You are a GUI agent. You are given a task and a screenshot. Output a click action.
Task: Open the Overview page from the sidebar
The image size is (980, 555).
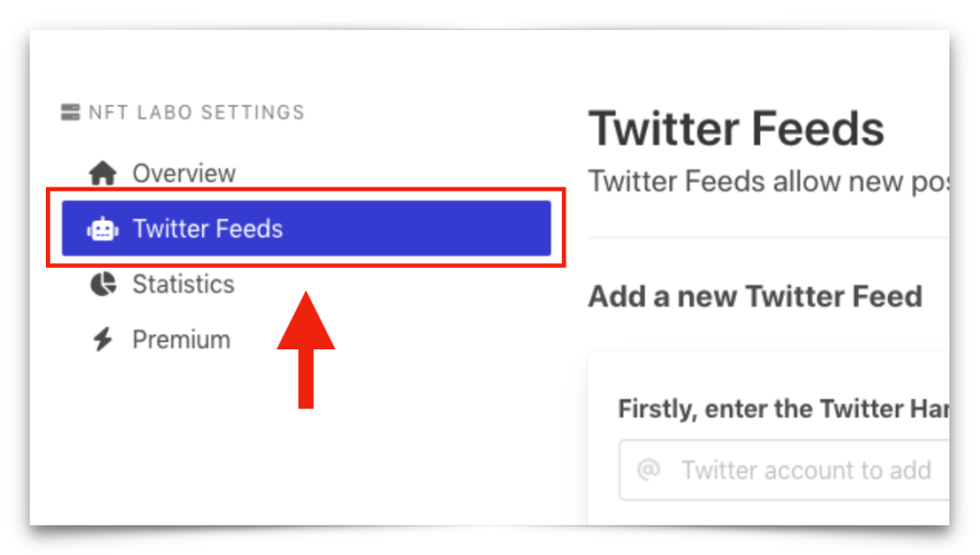183,172
